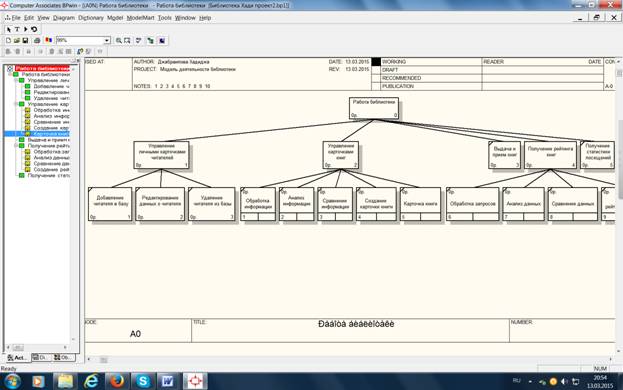Open Firefox from the taskbar
Viewport: 623px width, 390px height.
(117, 381)
